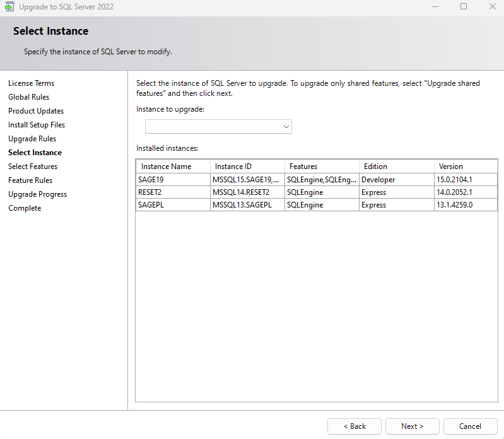The image size is (504, 439).
Task: Select the Select Instance step
Action: (x=35, y=153)
